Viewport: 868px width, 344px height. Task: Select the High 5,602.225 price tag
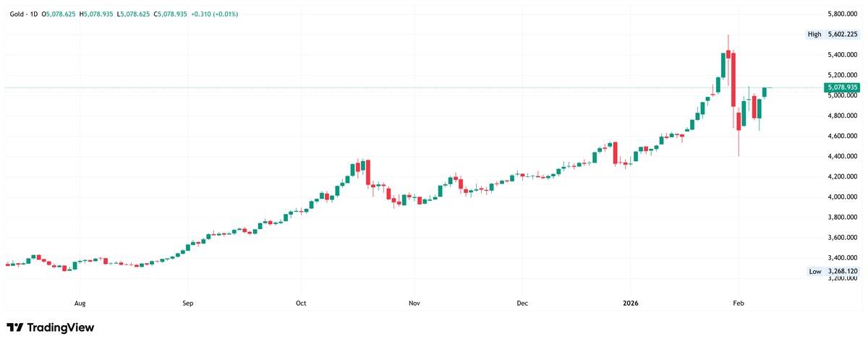coord(834,34)
